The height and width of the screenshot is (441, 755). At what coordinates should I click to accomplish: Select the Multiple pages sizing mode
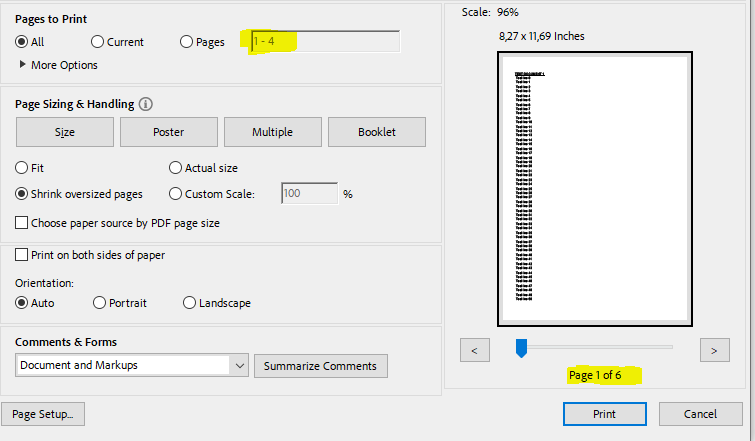(x=272, y=132)
